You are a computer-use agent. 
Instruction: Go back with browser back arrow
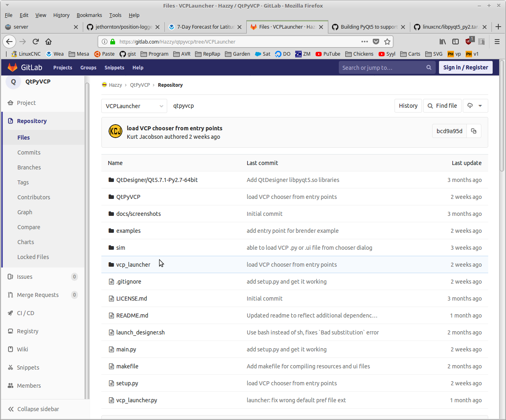[9, 42]
